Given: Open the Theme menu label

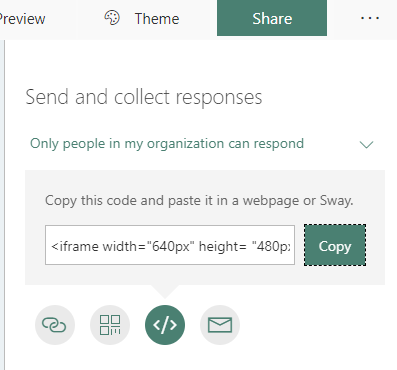Looking at the screenshot, I should (x=157, y=19).
